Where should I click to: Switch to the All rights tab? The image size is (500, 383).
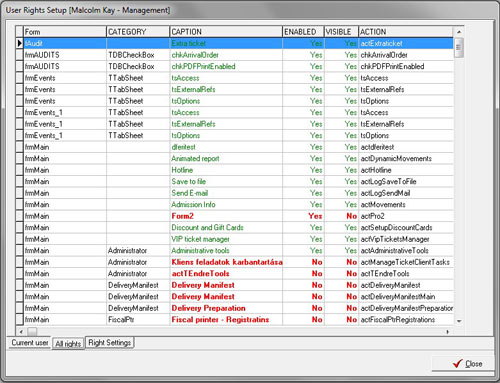click(68, 343)
